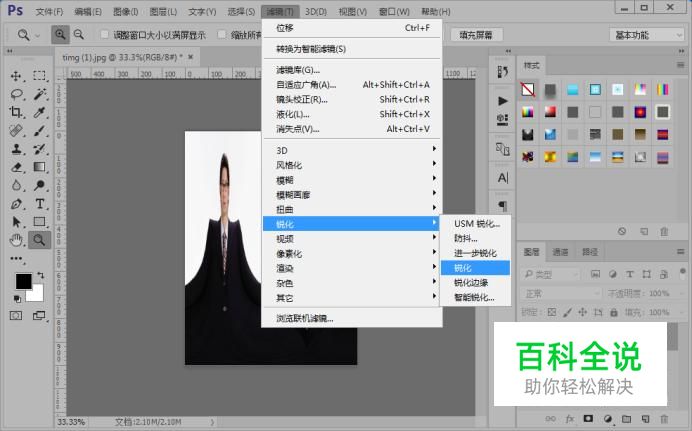This screenshot has height=431, width=692.
Task: Open the Styles panel options menu
Action: [680, 65]
